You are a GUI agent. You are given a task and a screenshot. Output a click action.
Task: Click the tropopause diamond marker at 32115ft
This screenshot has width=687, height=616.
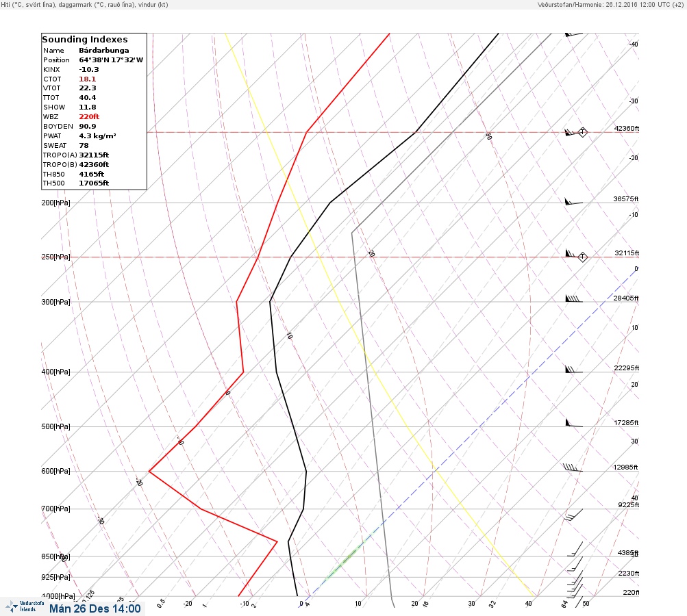pos(582,257)
